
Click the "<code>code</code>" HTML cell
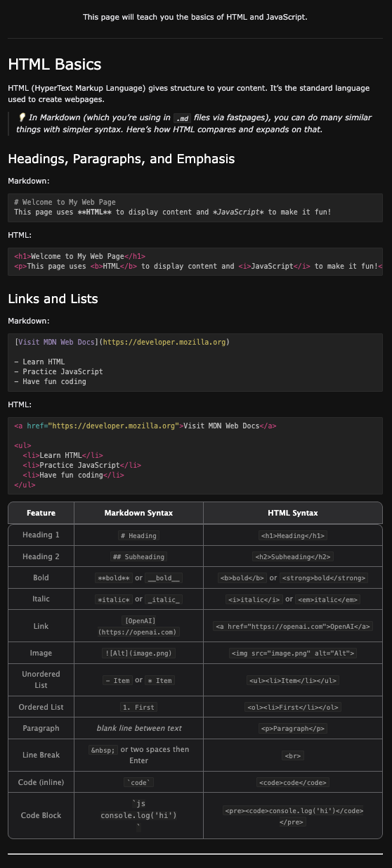293,782
